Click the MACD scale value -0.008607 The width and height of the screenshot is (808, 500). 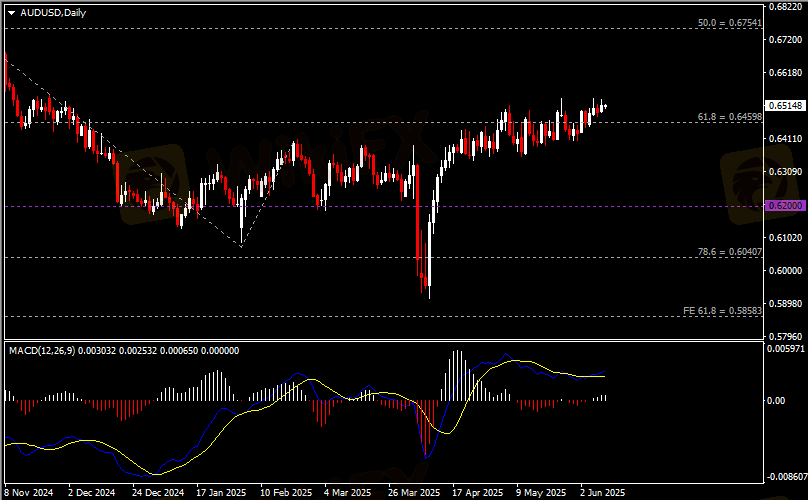click(785, 477)
